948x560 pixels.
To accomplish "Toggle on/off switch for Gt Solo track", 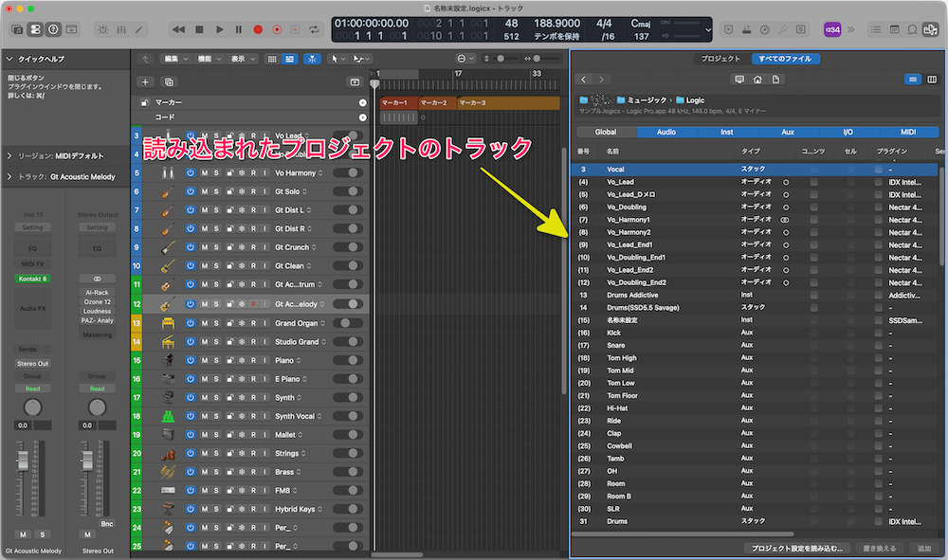I will point(348,191).
